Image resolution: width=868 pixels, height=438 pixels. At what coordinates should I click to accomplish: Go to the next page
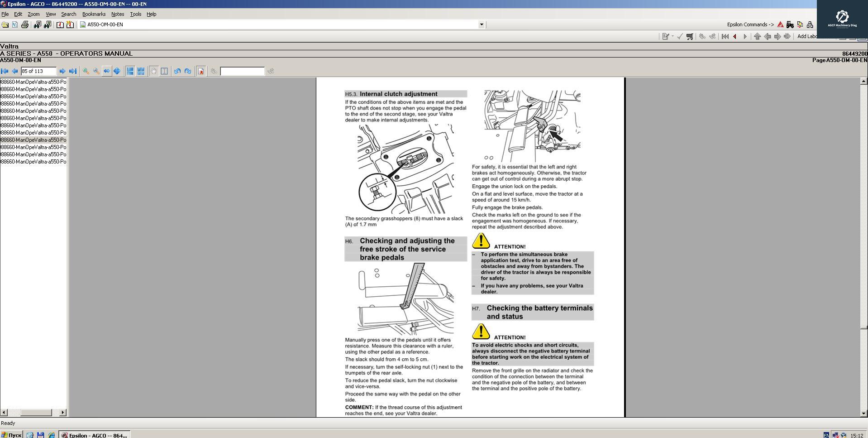(x=62, y=71)
